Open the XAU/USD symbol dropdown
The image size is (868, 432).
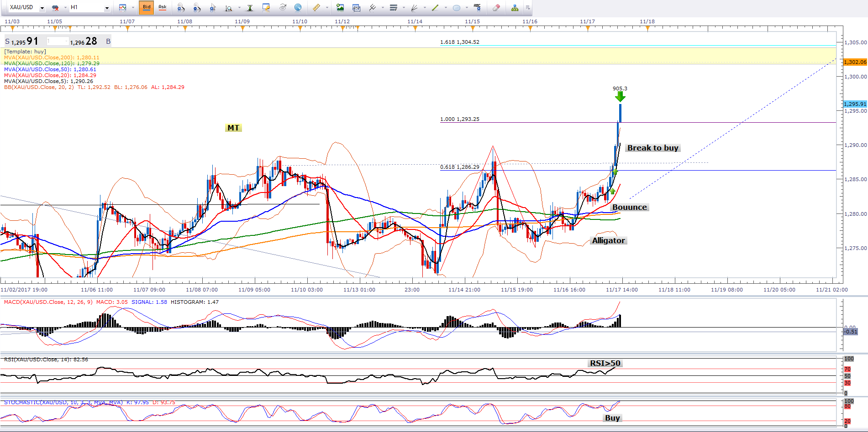tap(42, 8)
